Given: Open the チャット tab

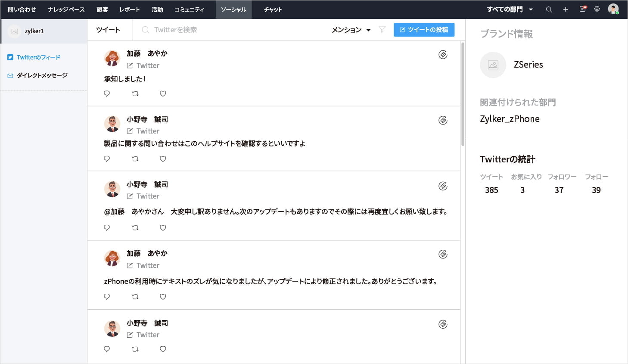Looking at the screenshot, I should [x=273, y=9].
